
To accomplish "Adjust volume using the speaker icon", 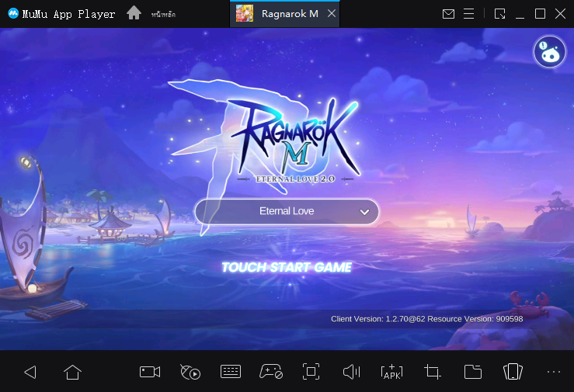I will click(x=351, y=372).
